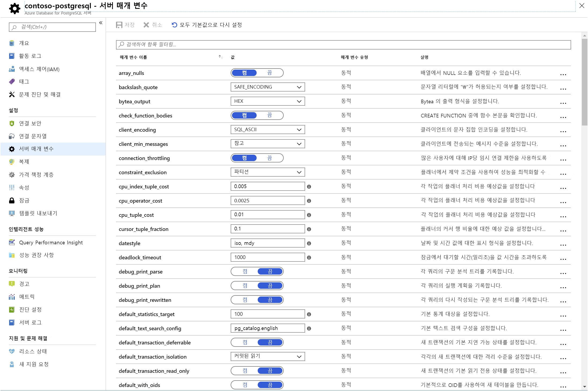588x391 pixels.
Task: Turn off array_nulls toggle (끔)
Action: (x=269, y=73)
